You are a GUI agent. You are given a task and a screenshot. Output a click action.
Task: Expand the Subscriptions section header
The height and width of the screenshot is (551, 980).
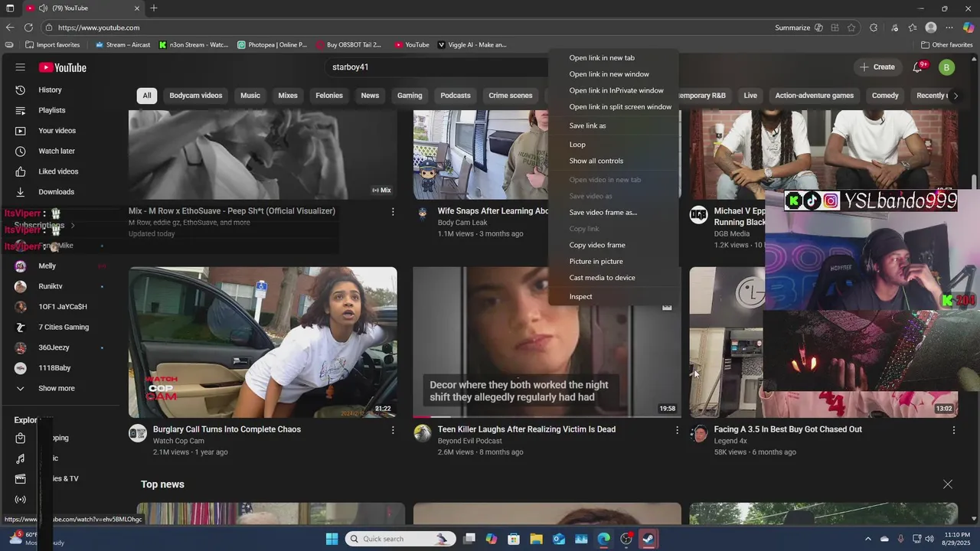tap(44, 226)
